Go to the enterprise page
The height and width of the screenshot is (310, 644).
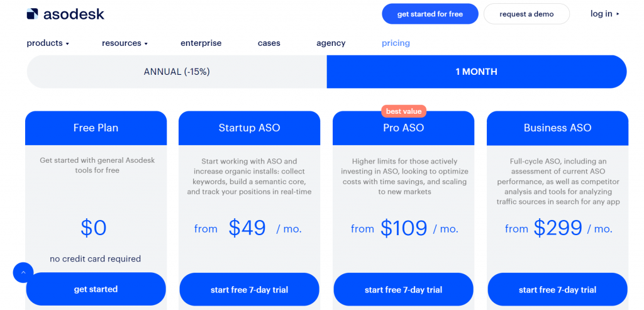pos(201,43)
